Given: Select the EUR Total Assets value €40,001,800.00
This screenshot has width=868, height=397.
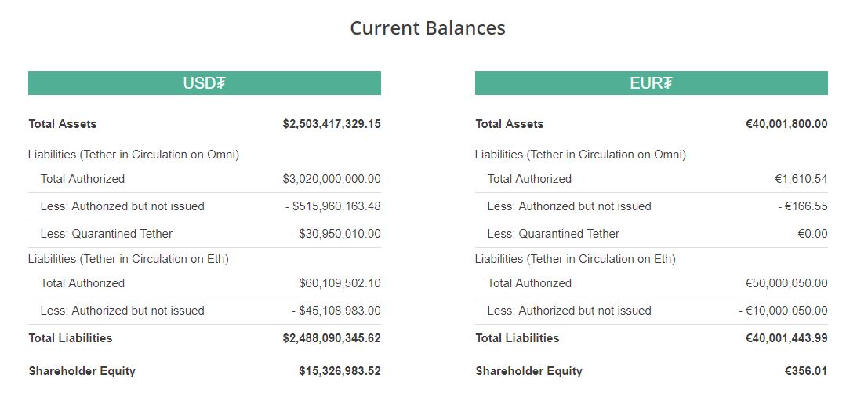Looking at the screenshot, I should click(786, 124).
